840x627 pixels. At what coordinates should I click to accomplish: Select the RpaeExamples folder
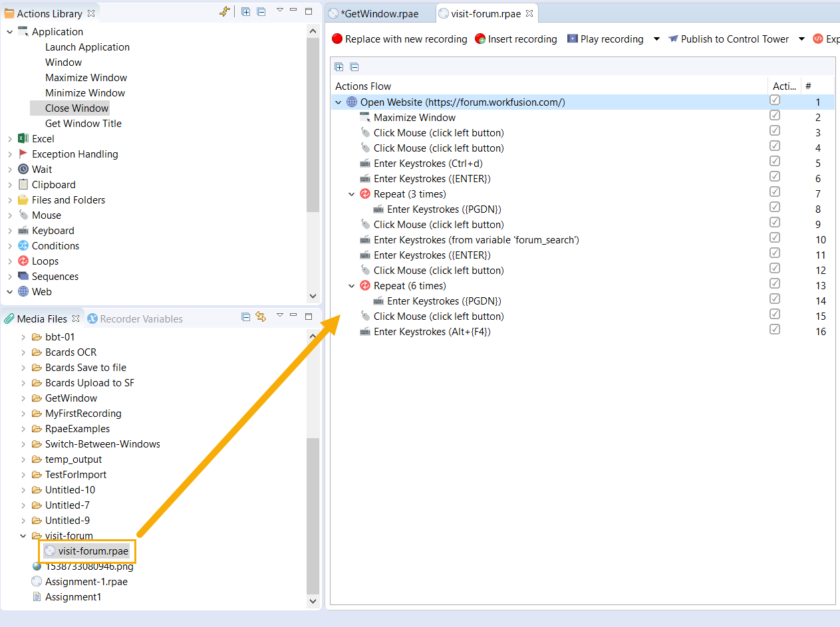point(77,428)
